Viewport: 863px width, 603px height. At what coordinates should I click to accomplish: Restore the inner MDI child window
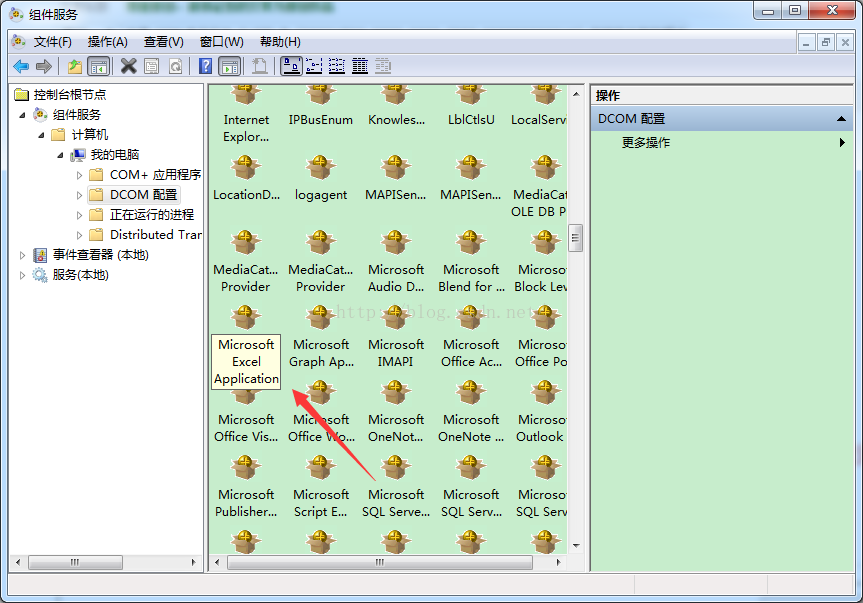826,42
